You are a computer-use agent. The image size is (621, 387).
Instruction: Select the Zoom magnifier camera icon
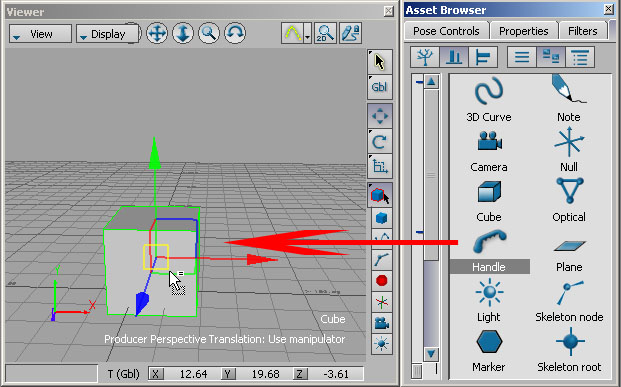pos(209,33)
